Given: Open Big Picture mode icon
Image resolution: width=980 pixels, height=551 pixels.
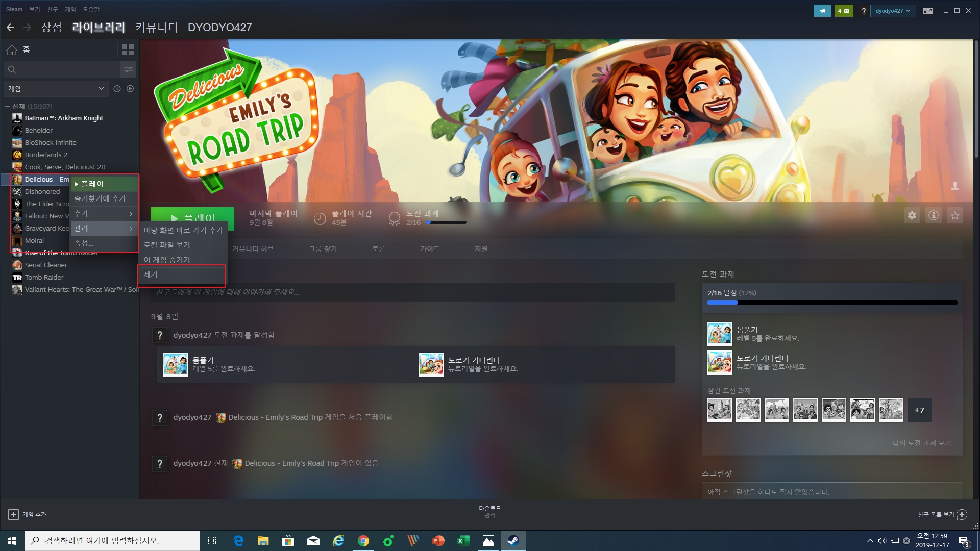Looking at the screenshot, I should pos(928,10).
